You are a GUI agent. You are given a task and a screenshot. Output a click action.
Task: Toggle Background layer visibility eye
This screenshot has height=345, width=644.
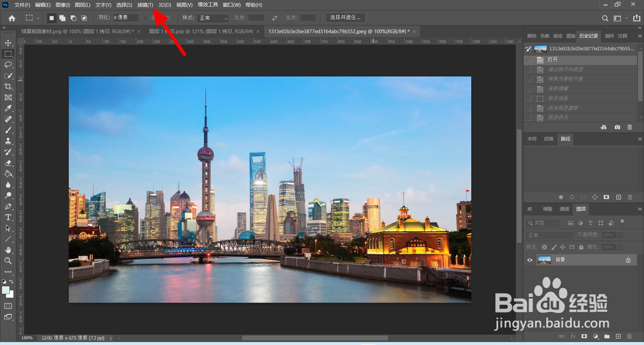pos(530,260)
